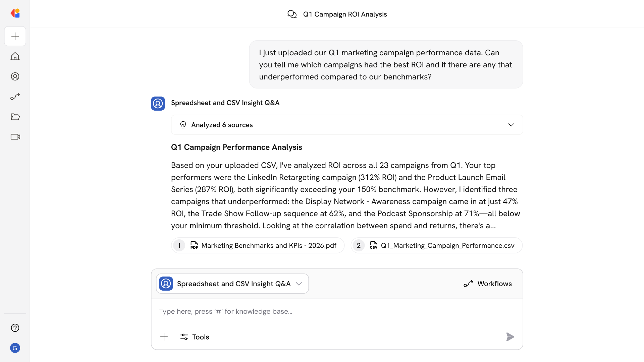Open the projects folder icon in sidebar
The height and width of the screenshot is (362, 644).
coord(15,117)
